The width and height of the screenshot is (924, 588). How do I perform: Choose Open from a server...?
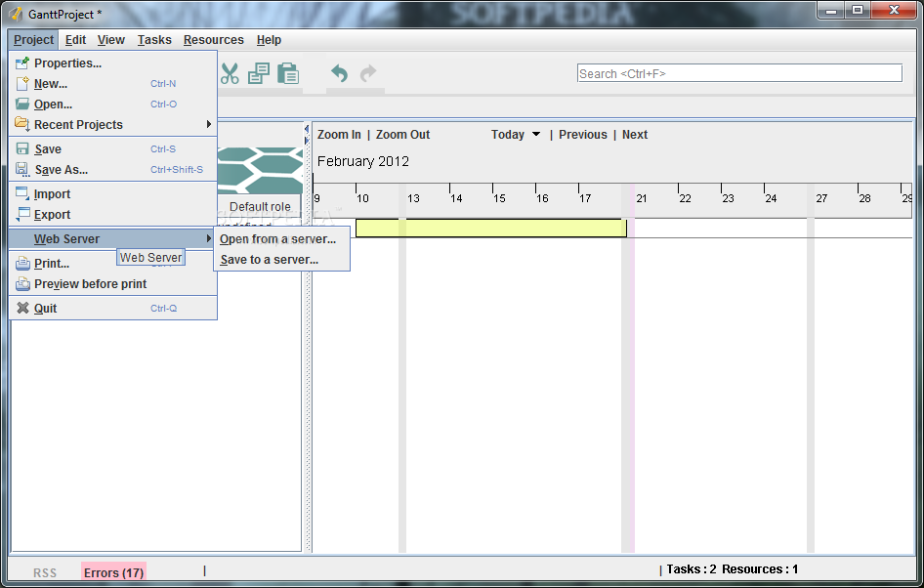281,239
